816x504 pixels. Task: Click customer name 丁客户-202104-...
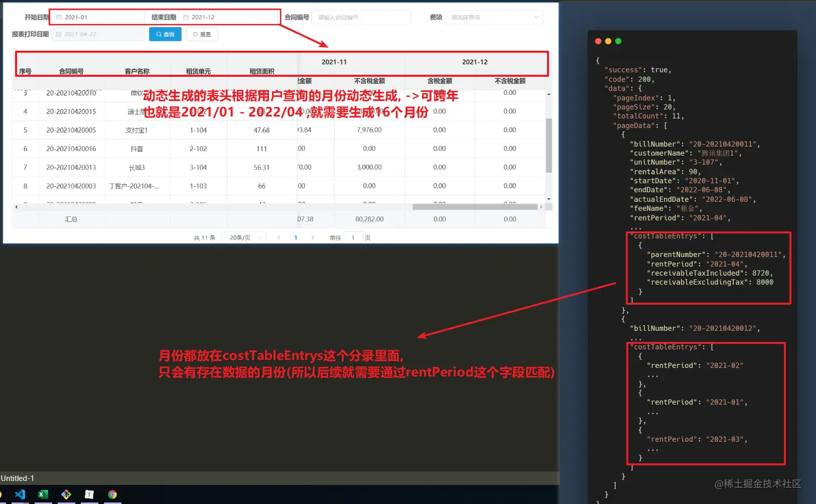(x=134, y=186)
